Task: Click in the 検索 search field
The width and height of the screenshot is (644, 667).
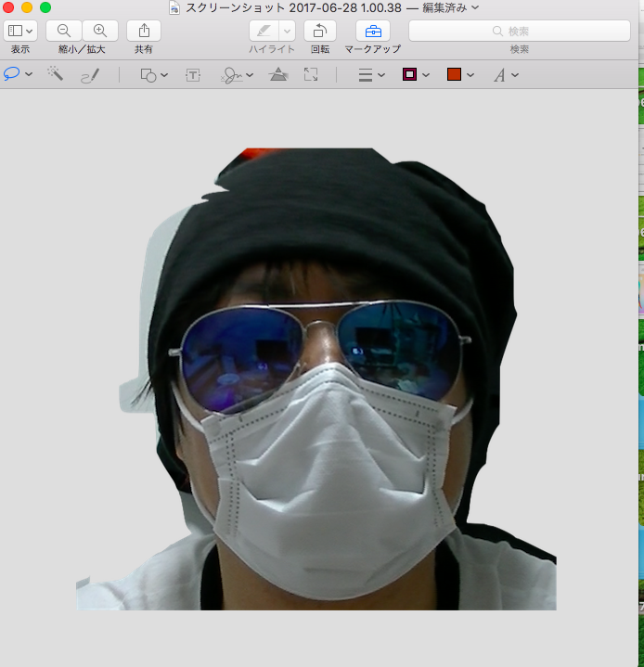Action: click(520, 31)
